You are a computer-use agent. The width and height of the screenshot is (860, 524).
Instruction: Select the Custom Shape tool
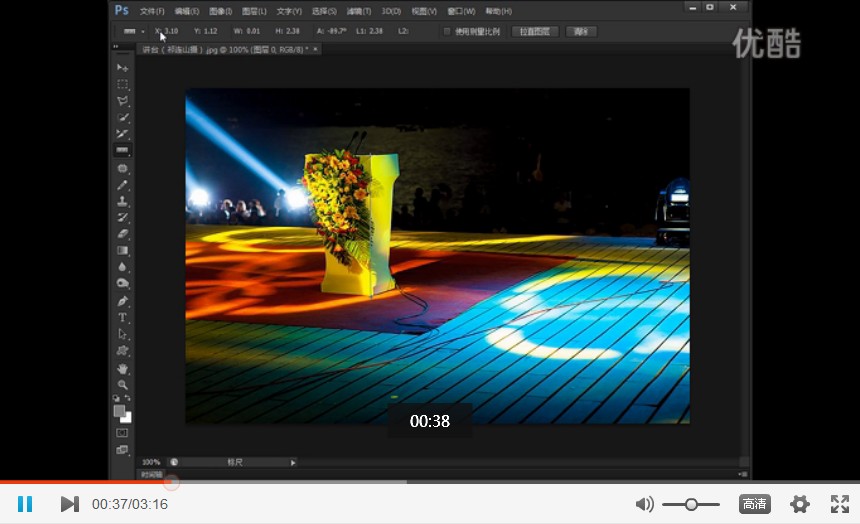[x=122, y=351]
